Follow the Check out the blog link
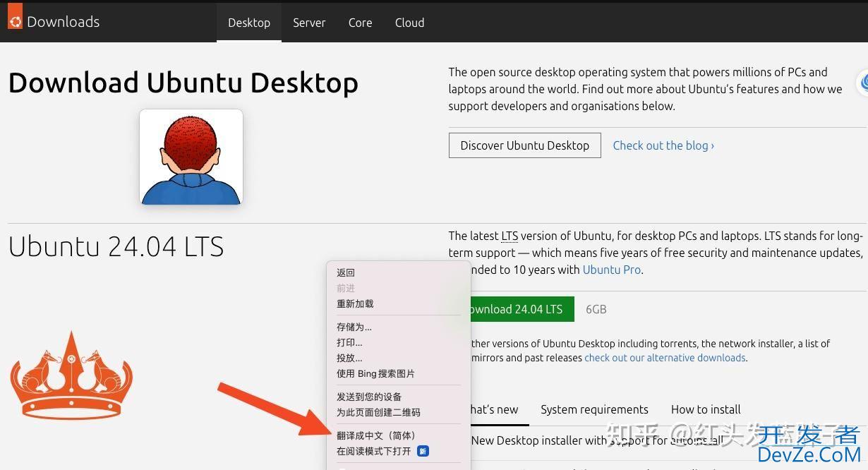 [x=663, y=145]
